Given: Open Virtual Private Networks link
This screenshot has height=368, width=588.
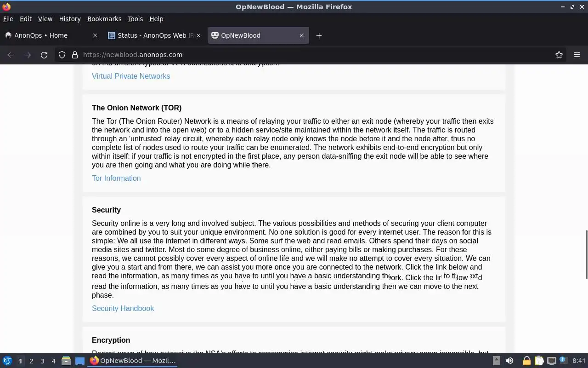Looking at the screenshot, I should point(131,76).
